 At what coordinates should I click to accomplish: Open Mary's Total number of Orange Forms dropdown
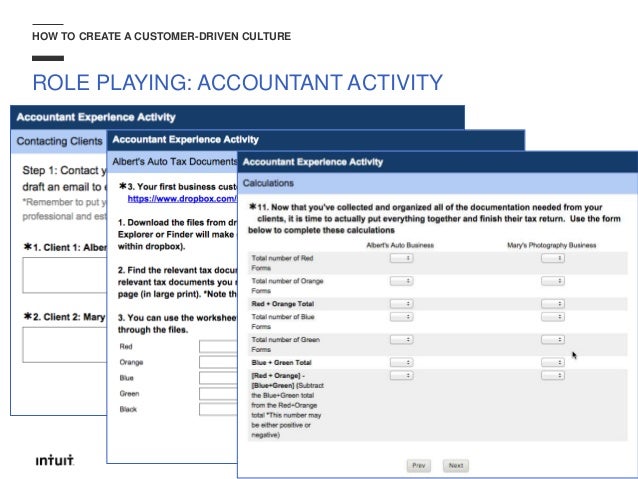click(x=553, y=281)
